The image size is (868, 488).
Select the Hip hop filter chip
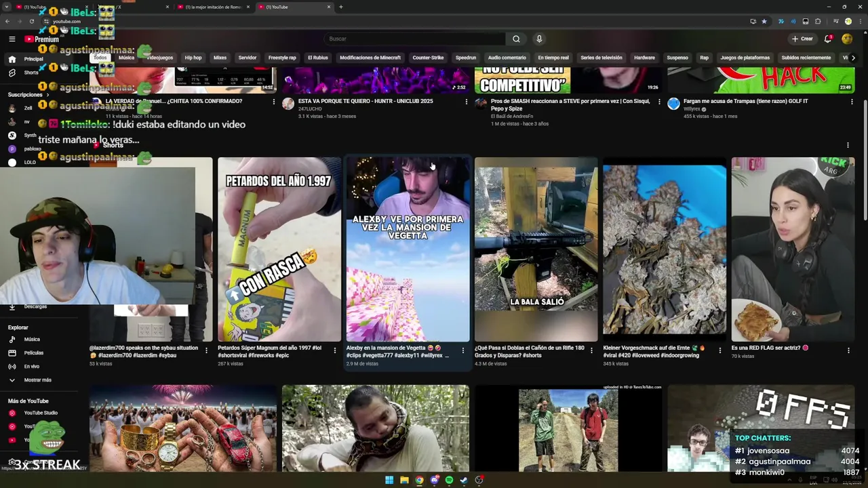click(193, 58)
